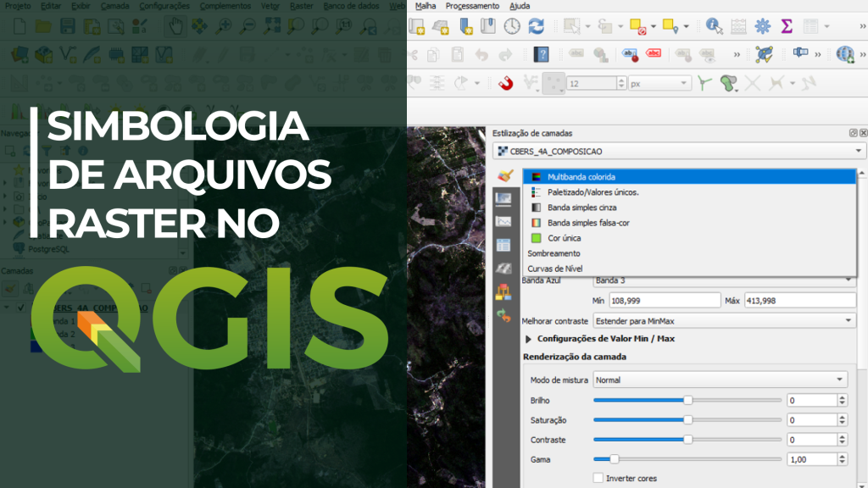Open the Modo de mistura dropdown
Screen dimensions: 868x488
pos(720,380)
